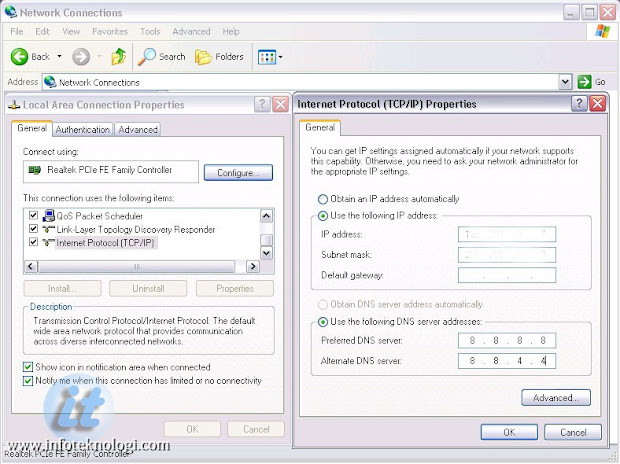
Task: Expand the Address bar dropdown
Action: [x=565, y=82]
